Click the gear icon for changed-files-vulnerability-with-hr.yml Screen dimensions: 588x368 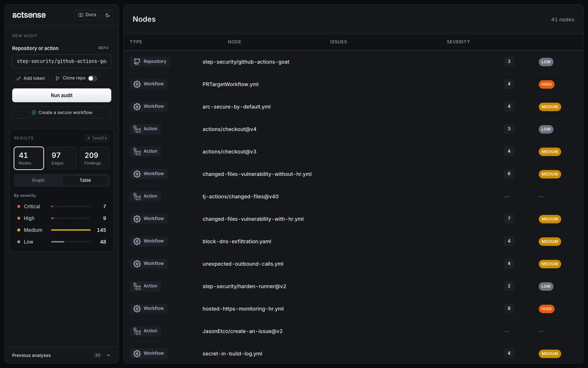(137, 219)
